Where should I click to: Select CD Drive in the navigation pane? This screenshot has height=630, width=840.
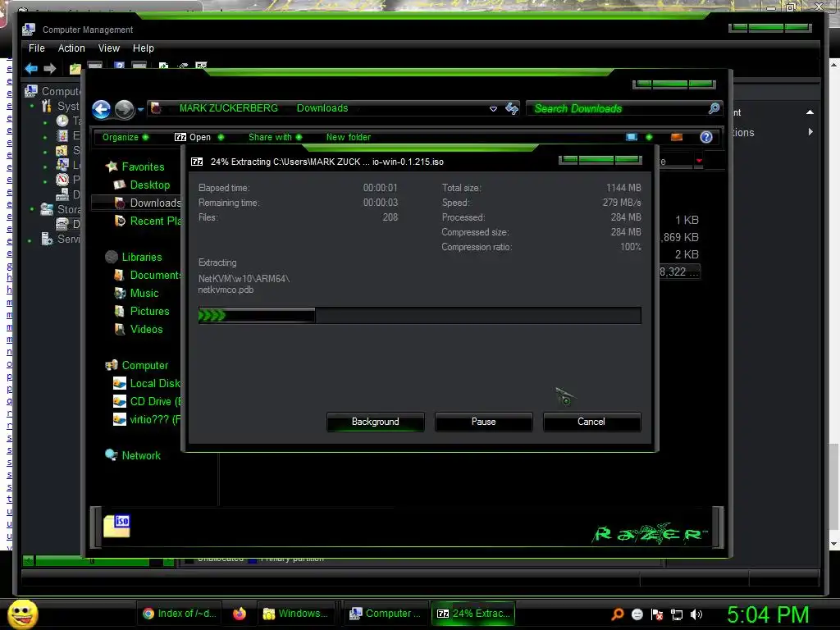click(148, 401)
